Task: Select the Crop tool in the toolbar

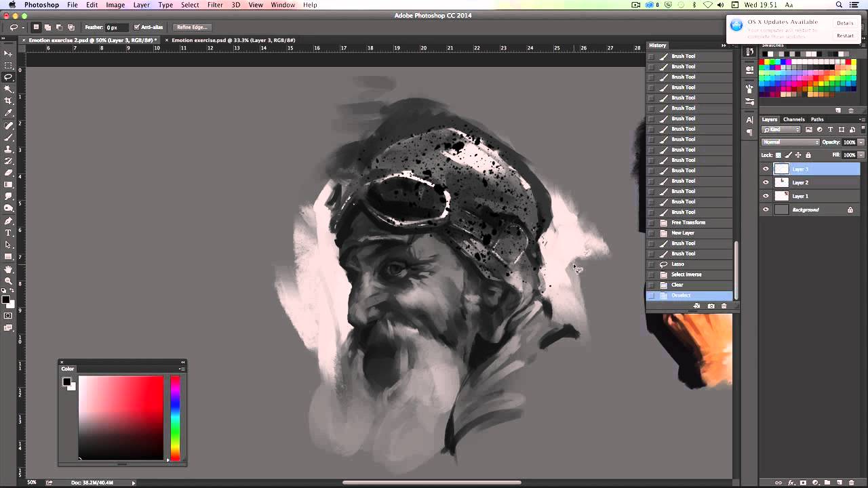Action: pyautogui.click(x=8, y=100)
